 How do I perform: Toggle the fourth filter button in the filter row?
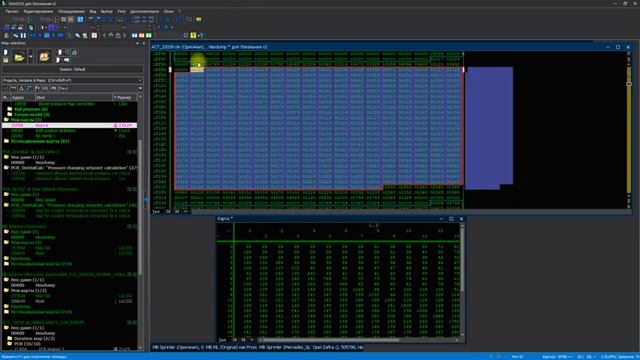(x=29, y=88)
